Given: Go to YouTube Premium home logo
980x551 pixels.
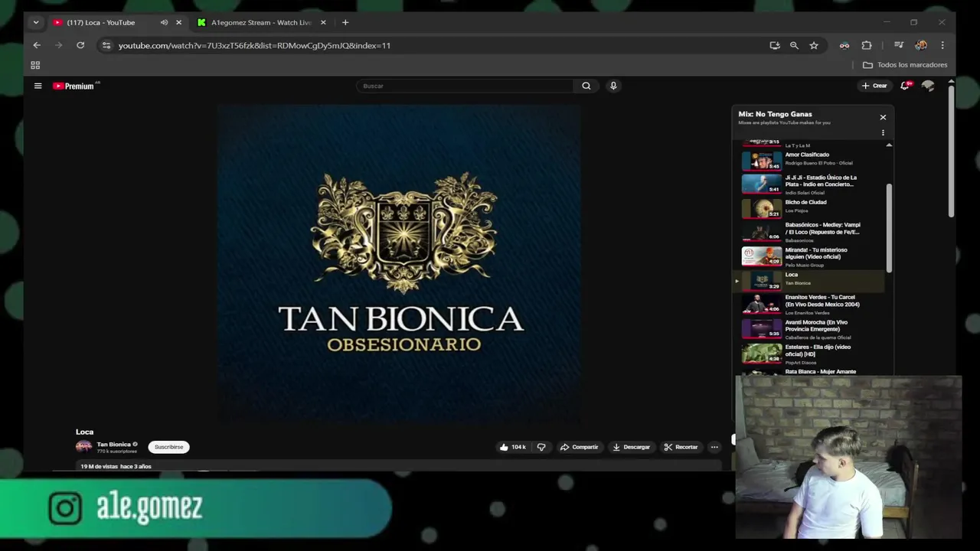Looking at the screenshot, I should 73,86.
